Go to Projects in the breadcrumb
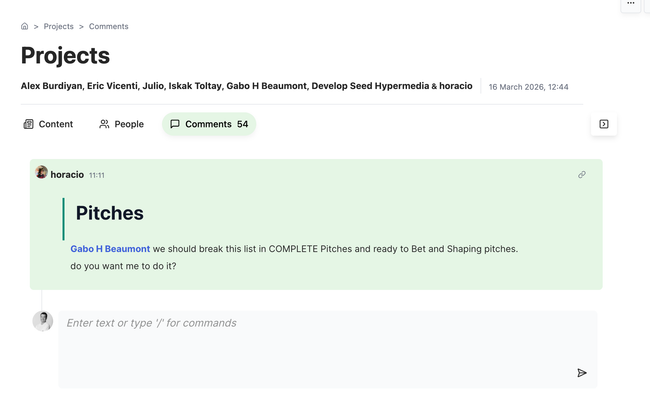 [58, 27]
